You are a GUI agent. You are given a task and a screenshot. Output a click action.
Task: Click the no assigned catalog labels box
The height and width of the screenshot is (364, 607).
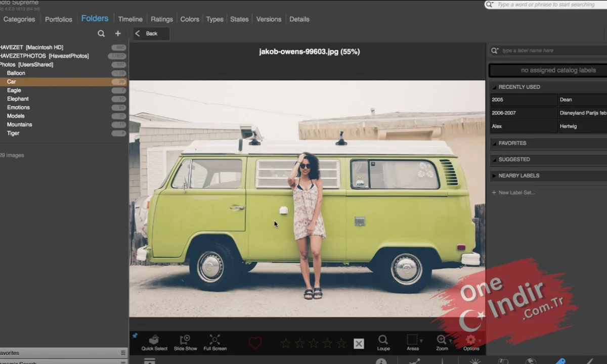[548, 70]
